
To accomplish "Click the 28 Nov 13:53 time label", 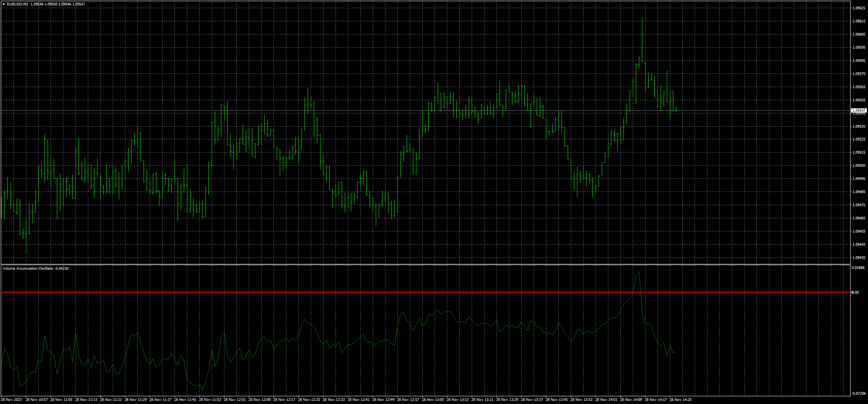I will click(x=581, y=399).
